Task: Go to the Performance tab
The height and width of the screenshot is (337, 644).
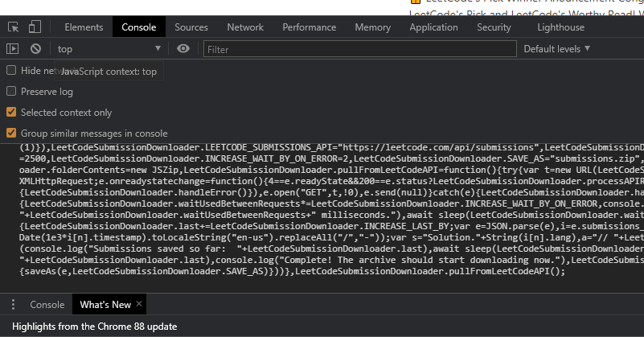Action: [x=310, y=27]
